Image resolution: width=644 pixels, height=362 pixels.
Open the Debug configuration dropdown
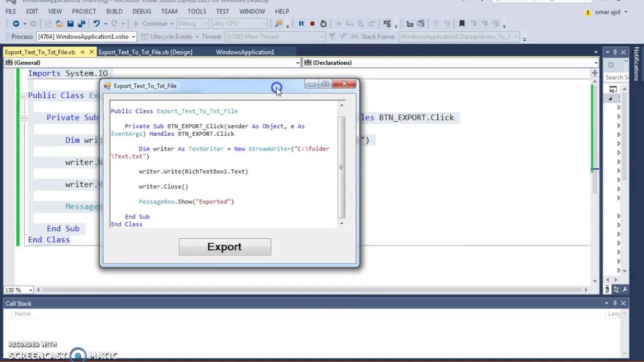click(205, 24)
